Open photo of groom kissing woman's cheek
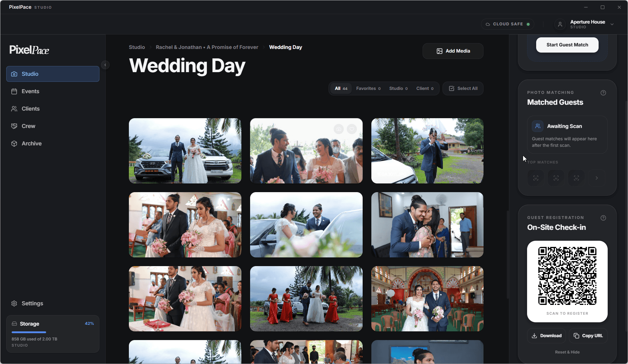Screen dimensions: 628x364 coord(427,225)
